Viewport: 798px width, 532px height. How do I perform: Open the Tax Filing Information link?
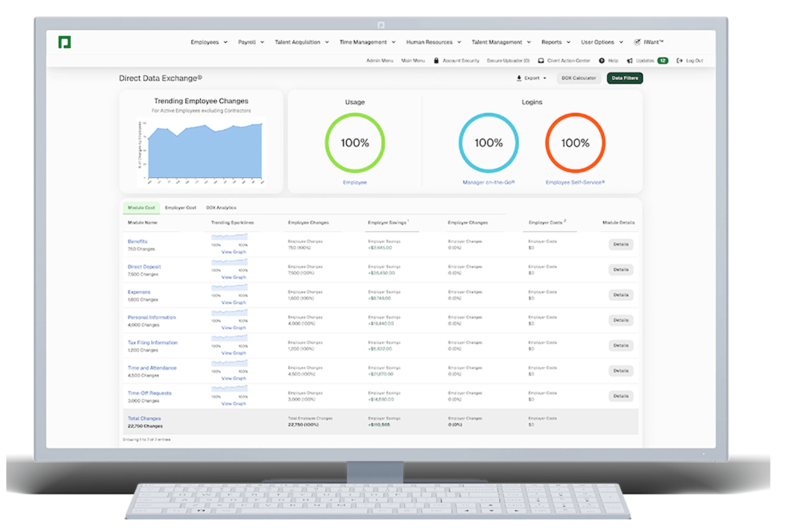coord(153,343)
